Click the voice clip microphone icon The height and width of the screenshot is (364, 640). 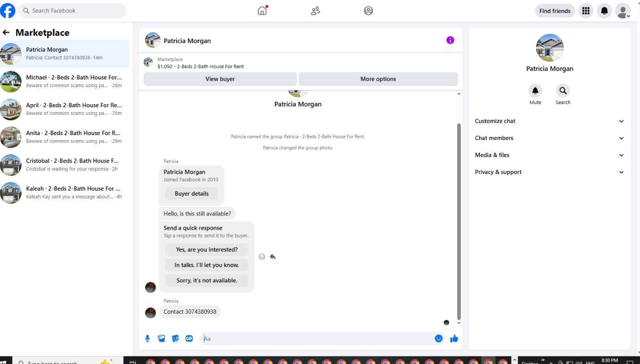click(x=147, y=338)
